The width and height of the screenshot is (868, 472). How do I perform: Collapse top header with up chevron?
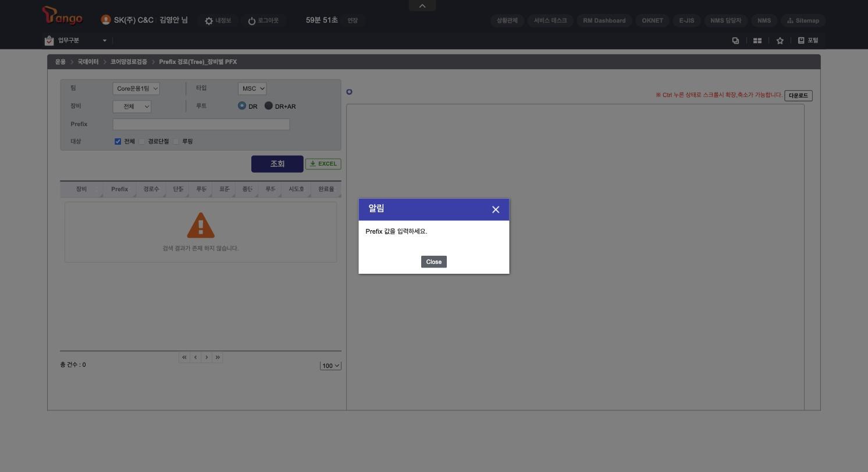pos(422,6)
